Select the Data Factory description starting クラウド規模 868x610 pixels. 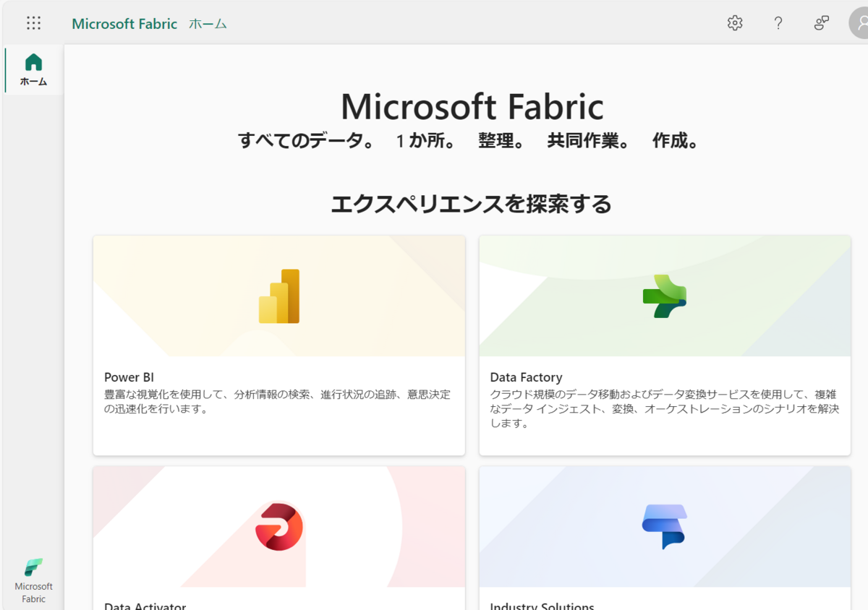pos(664,408)
